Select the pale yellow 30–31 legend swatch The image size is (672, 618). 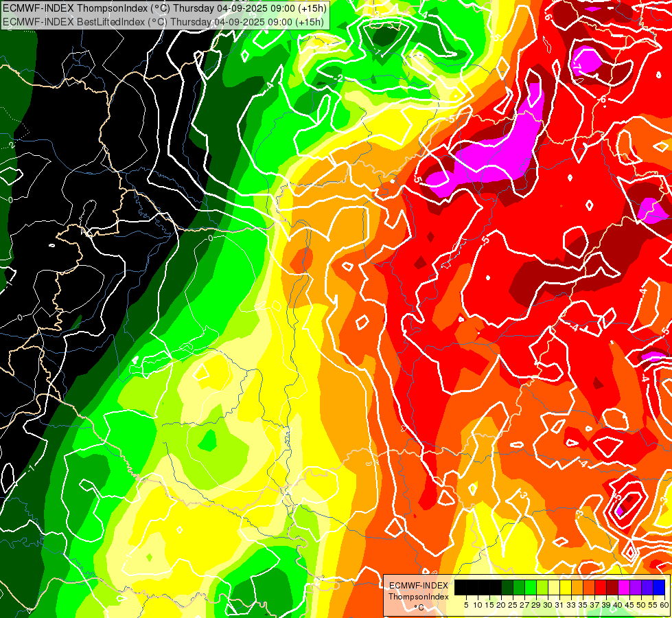[x=554, y=588]
